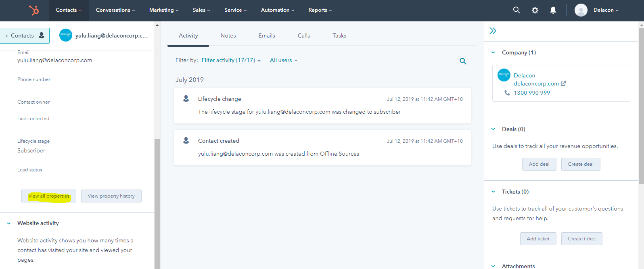The height and width of the screenshot is (269, 644).
Task: Open the Contacts navigation menu
Action: (69, 10)
